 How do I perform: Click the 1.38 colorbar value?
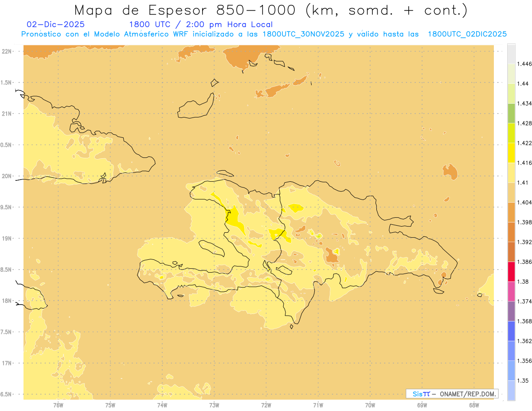[x=523, y=282]
